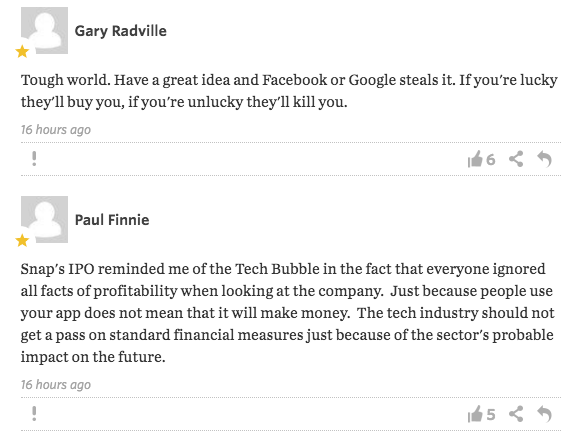Reply to Paul Finnie's comment

click(x=544, y=414)
